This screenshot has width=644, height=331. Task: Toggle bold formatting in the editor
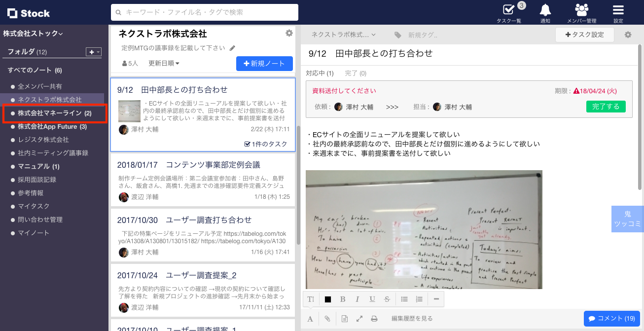tap(343, 299)
